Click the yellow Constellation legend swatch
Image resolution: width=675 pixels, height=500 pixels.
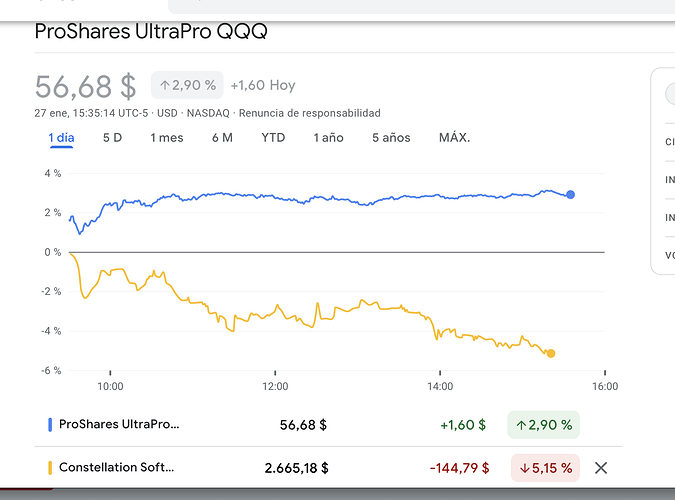[50, 468]
